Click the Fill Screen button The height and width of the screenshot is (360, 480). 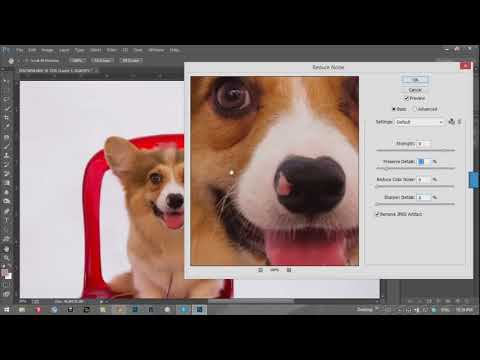coord(131,60)
